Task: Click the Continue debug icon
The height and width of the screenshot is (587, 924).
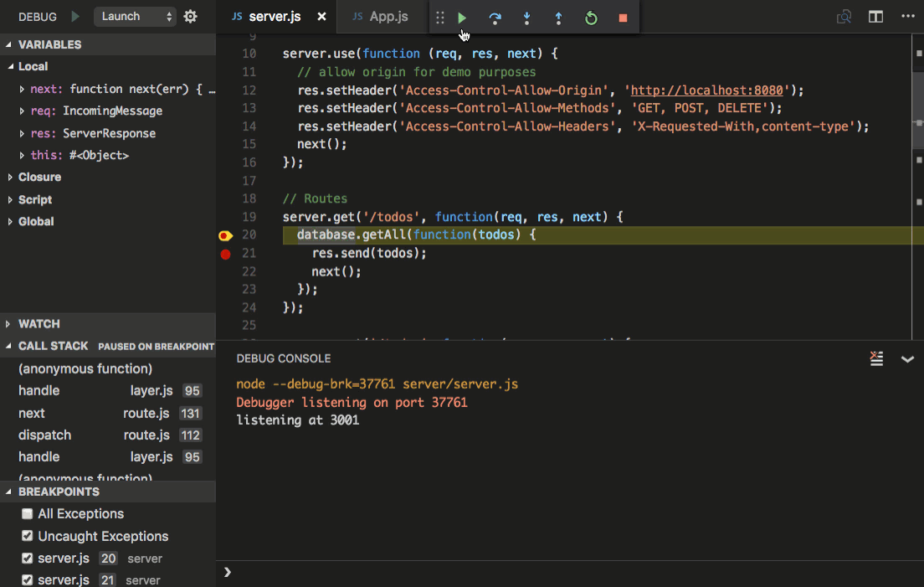Action: [x=462, y=17]
